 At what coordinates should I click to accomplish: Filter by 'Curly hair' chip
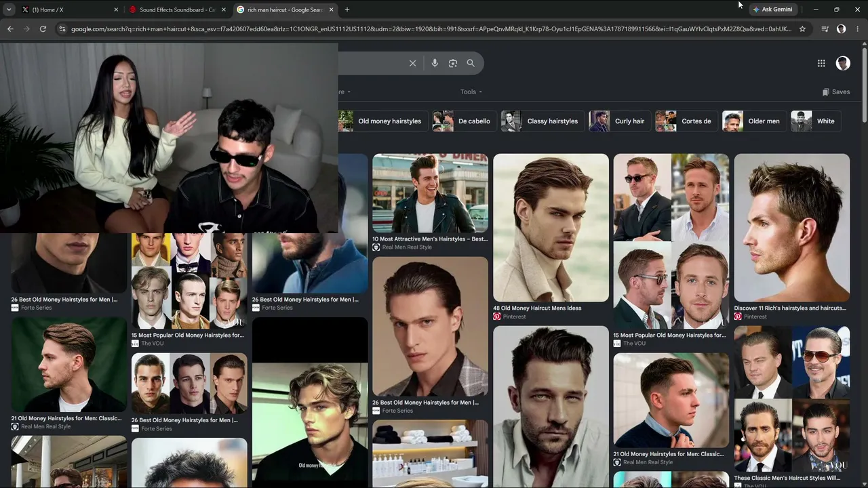click(619, 121)
